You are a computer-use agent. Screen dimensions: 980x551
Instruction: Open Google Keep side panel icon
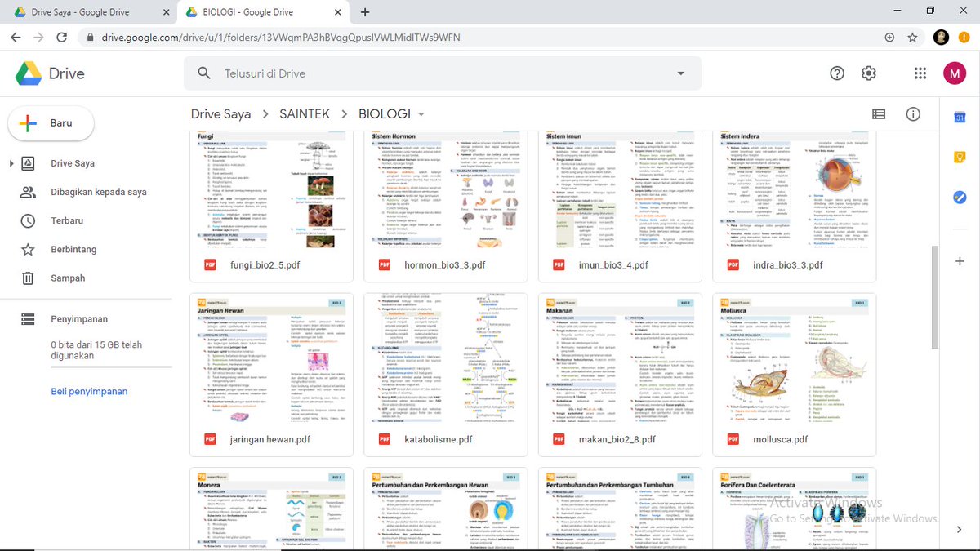tap(960, 157)
